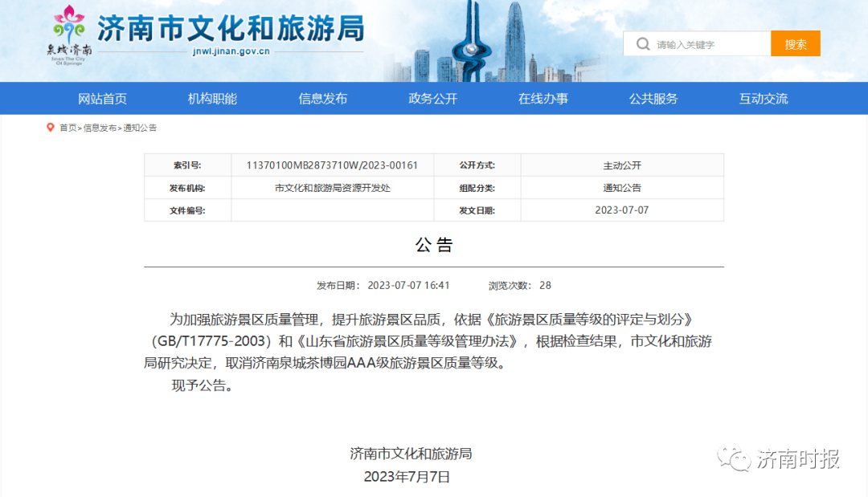Click the 通知公告 breadcrumb link

[140, 128]
